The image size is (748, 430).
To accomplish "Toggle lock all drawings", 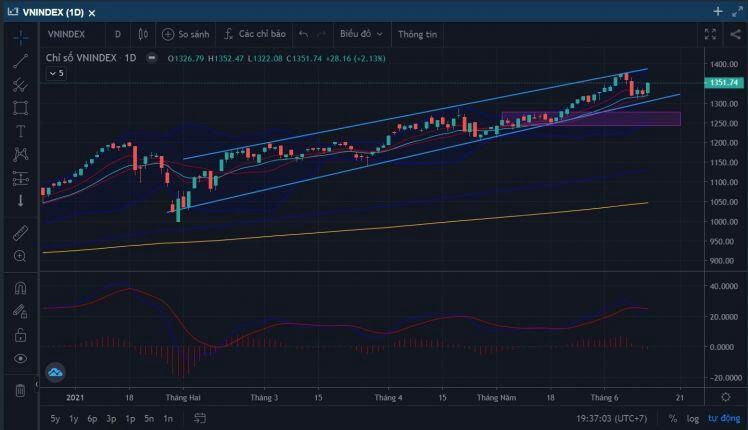I will pos(20,335).
